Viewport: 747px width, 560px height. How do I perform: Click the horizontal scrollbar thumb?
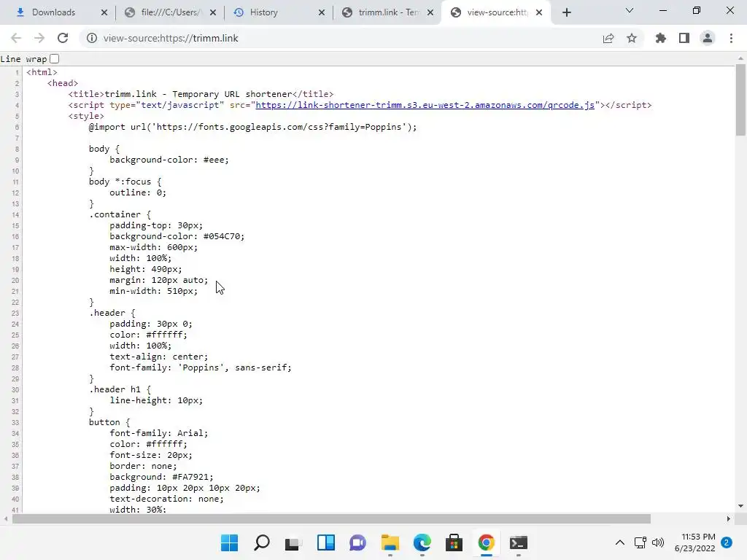pyautogui.click(x=331, y=518)
